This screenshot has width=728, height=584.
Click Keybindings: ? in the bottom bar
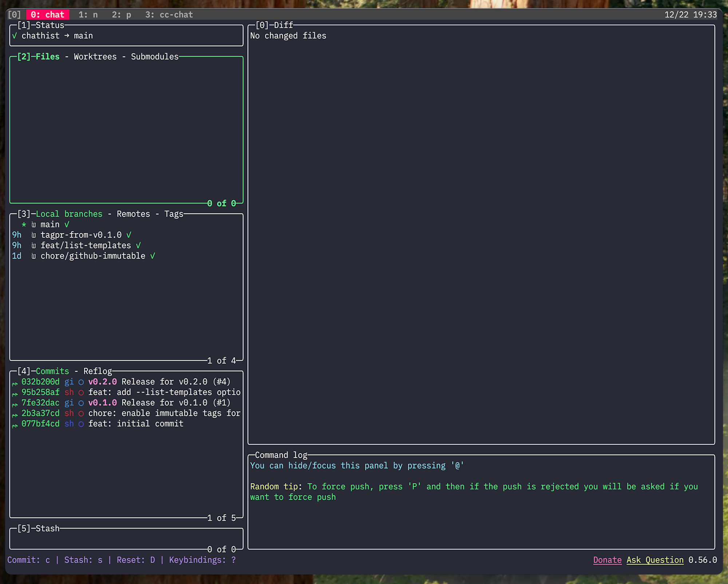click(x=202, y=560)
